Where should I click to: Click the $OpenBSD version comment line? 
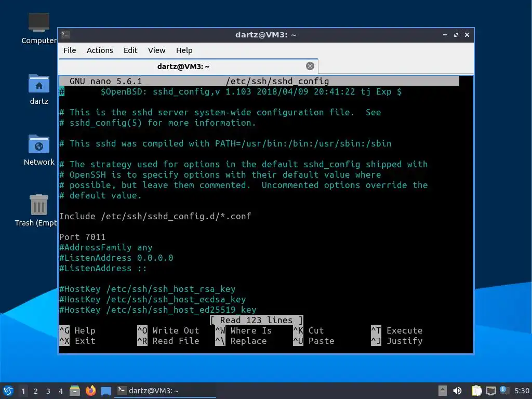(231, 91)
